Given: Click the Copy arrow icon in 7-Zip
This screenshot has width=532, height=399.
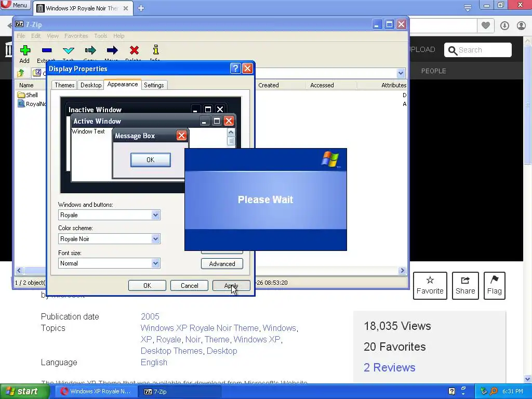Looking at the screenshot, I should 90,50.
